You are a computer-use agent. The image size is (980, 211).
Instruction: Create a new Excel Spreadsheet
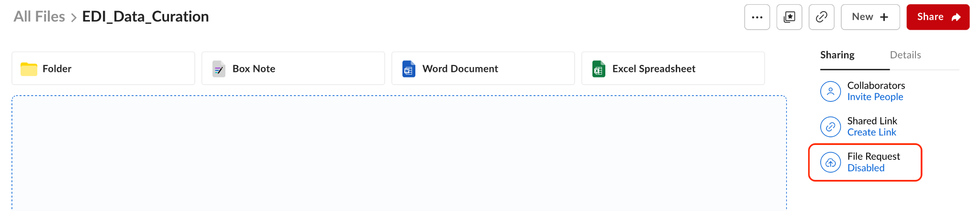(x=673, y=68)
